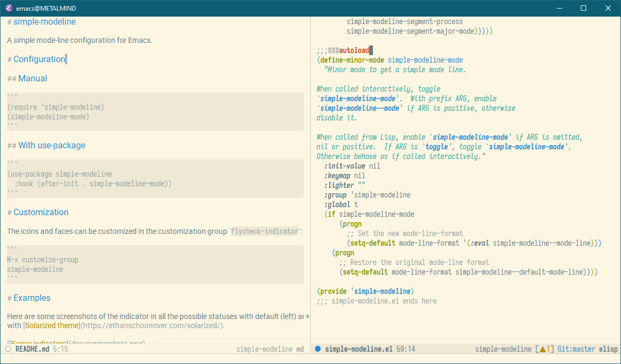Click the flycheck-indicator inline code
The image size is (621, 364).
[x=265, y=231]
